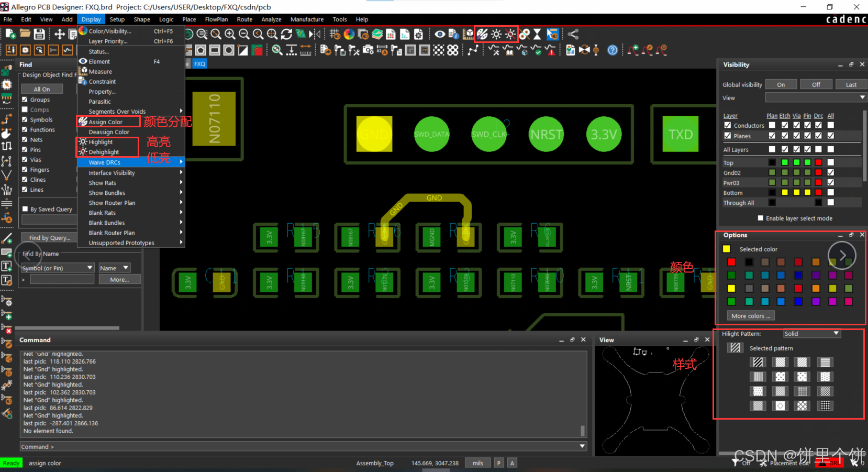This screenshot has height=472, width=868.
Task: Click the Zoom In magnifier icon
Action: click(x=230, y=34)
